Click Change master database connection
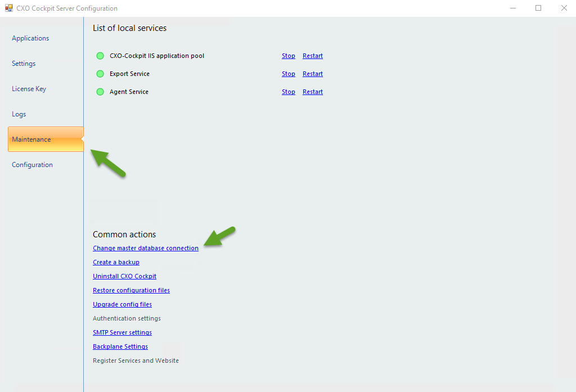The width and height of the screenshot is (576, 392). [146, 249]
